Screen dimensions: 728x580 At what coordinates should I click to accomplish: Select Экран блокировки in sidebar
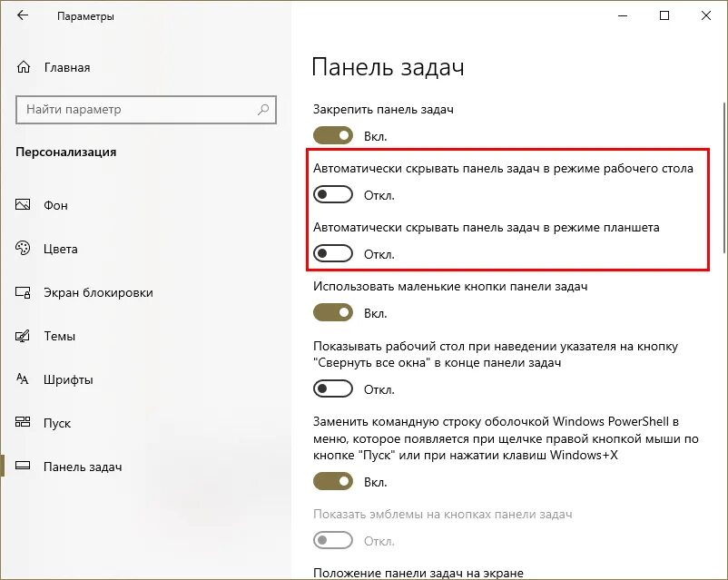98,292
